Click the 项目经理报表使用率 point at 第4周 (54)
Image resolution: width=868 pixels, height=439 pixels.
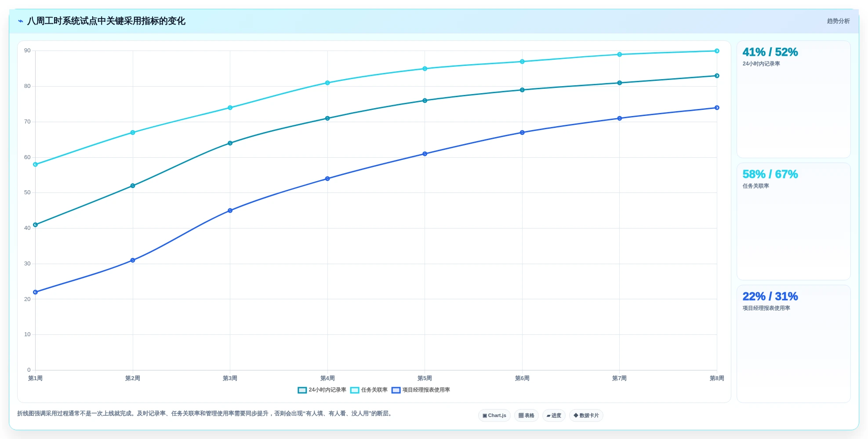click(327, 178)
